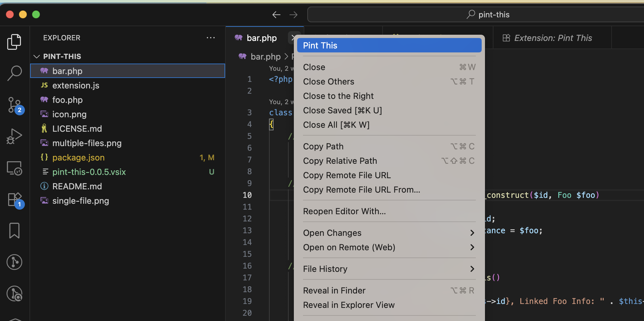Expand the Open Changes submenu arrow
The width and height of the screenshot is (644, 321).
(x=472, y=233)
